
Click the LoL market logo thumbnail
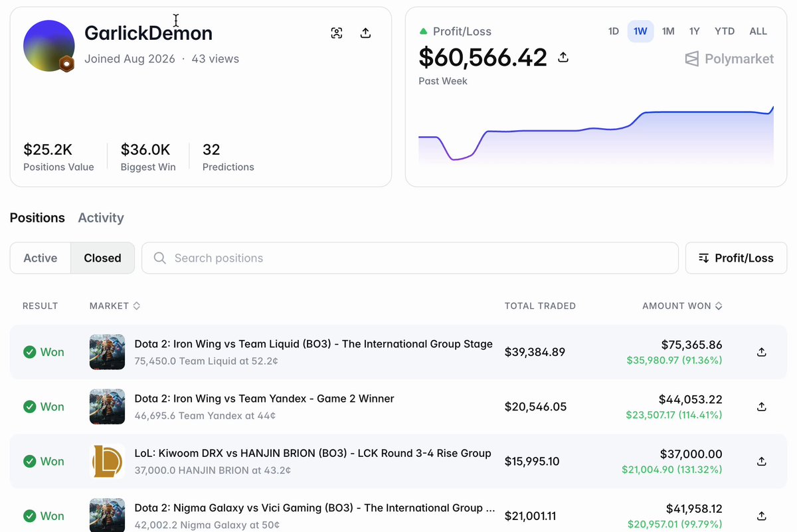pyautogui.click(x=107, y=461)
